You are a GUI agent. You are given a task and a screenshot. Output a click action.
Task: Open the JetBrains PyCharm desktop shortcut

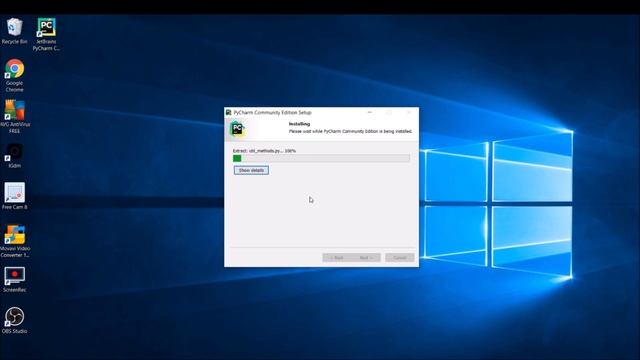coord(46,34)
